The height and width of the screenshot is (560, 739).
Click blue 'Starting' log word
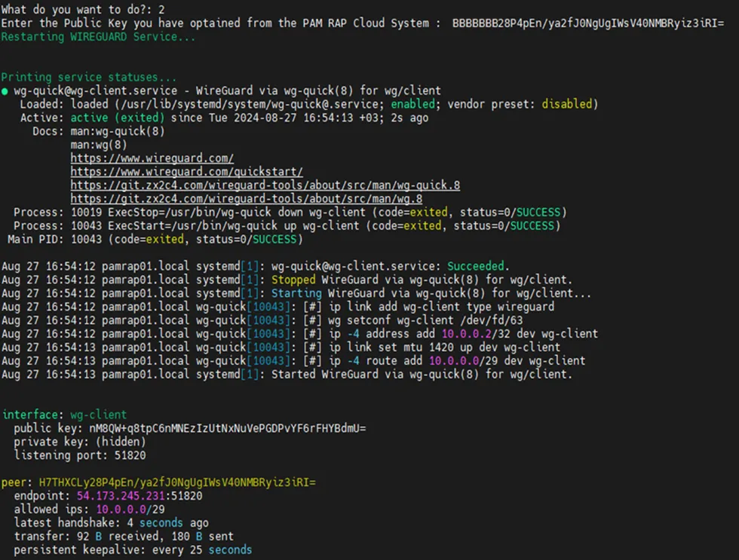[x=296, y=293]
